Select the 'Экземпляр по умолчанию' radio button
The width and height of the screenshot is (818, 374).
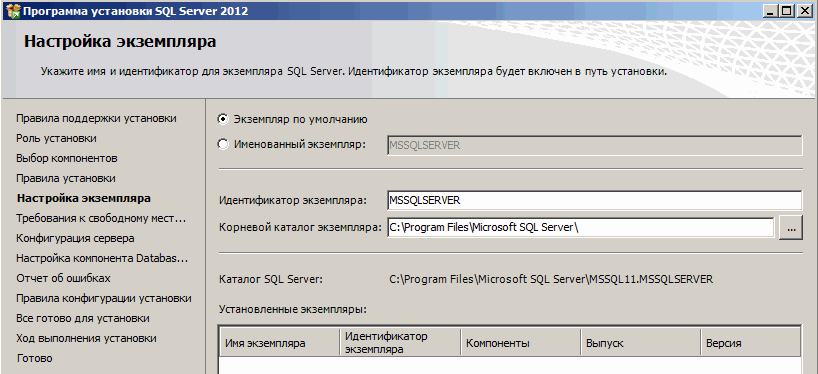point(223,119)
